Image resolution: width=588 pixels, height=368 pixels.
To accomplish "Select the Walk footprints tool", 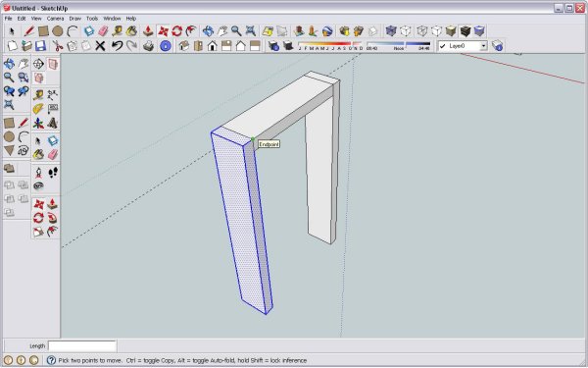I will 53,173.
